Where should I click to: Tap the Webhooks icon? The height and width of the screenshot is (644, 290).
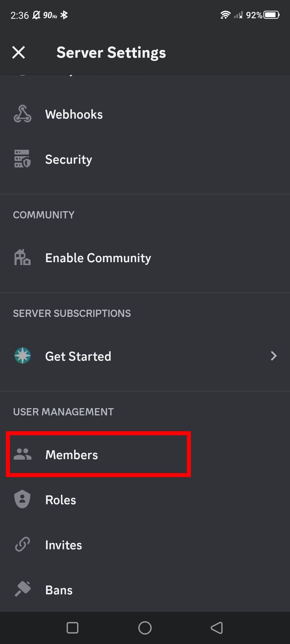(23, 114)
